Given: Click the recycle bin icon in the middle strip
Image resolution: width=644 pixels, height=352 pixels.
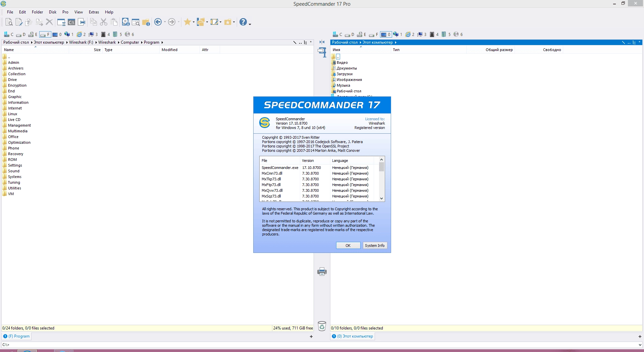Looking at the screenshot, I should [x=322, y=326].
